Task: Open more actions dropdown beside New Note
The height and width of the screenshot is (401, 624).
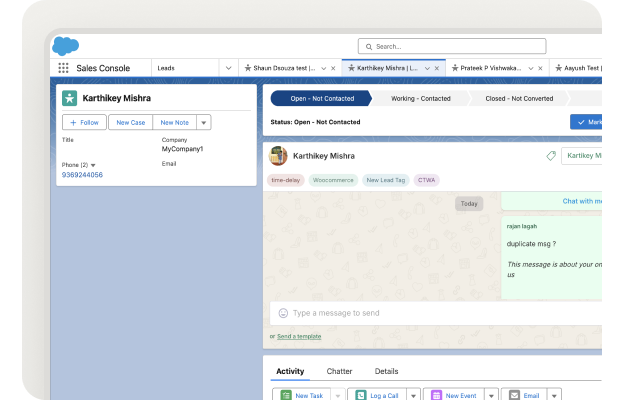Action: pos(204,122)
